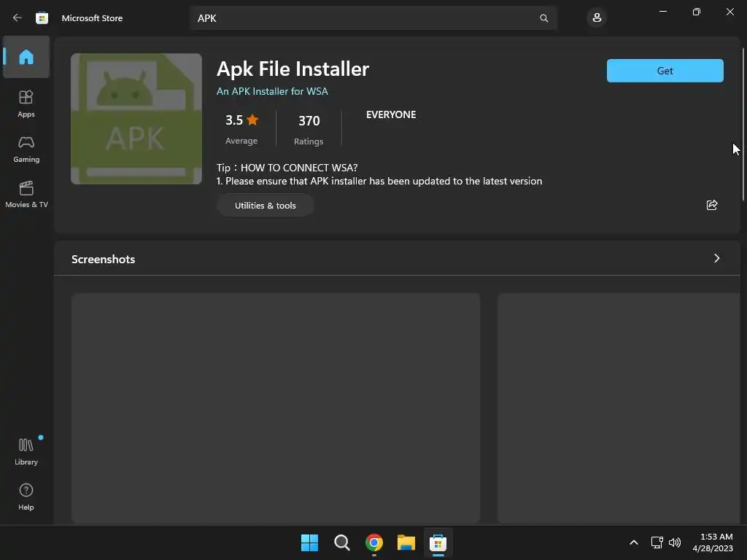Click the Microsoft Store logo icon

[x=42, y=18]
